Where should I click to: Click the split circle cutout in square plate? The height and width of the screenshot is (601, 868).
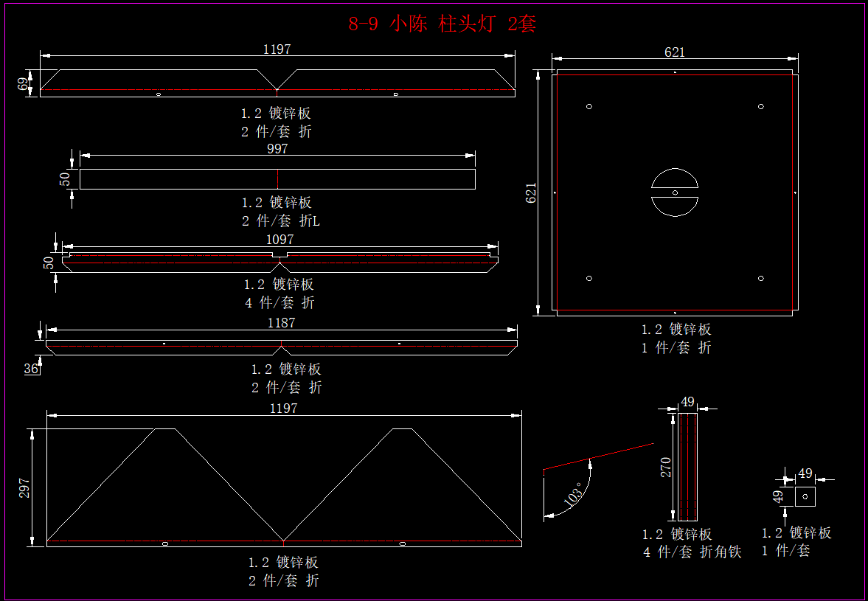coord(675,193)
